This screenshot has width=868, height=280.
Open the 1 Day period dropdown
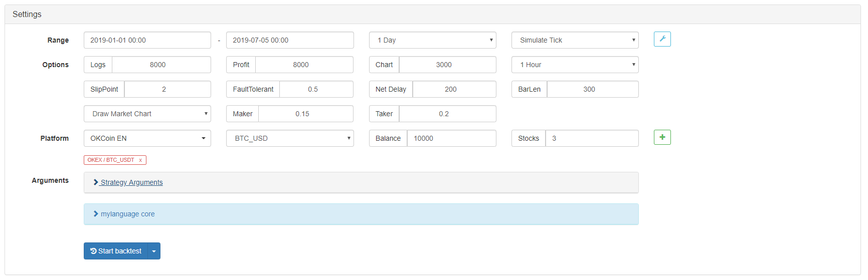(432, 40)
